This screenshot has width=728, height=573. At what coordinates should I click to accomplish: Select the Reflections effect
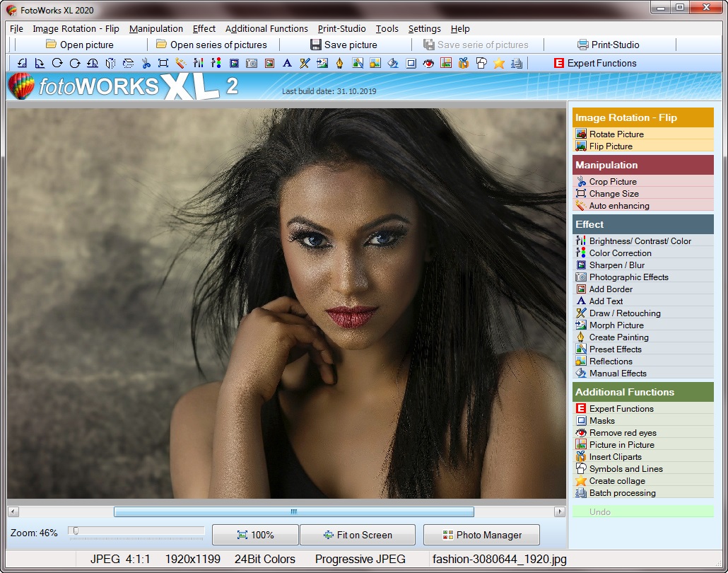point(609,361)
